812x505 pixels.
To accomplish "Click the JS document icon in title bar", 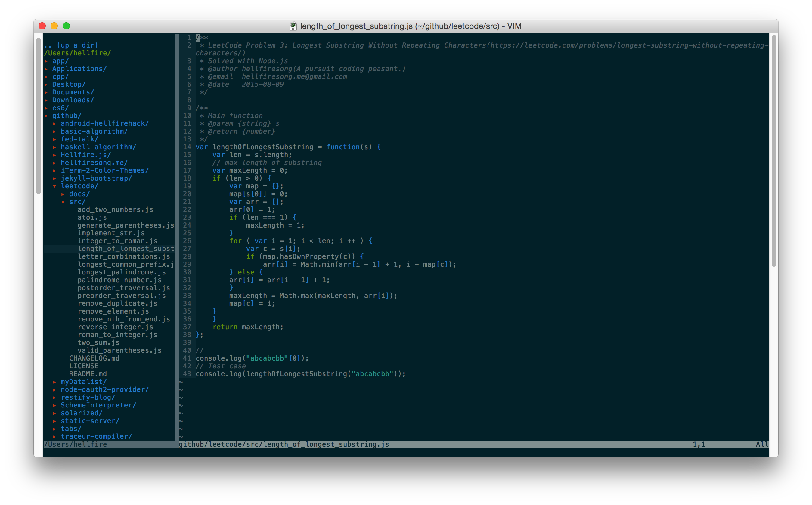I will click(293, 26).
